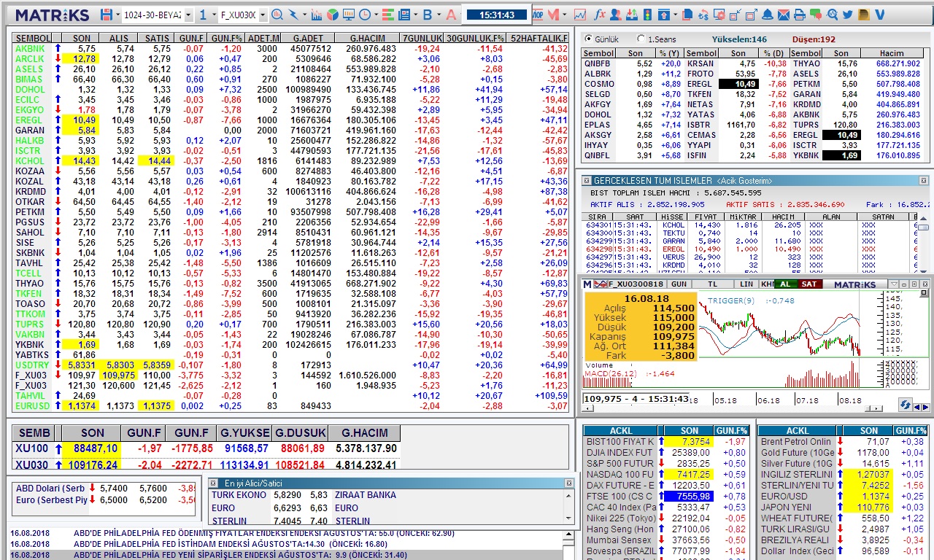Open chart window triangle menu dropdown
Screen dimensions: 934x560
(x=895, y=284)
